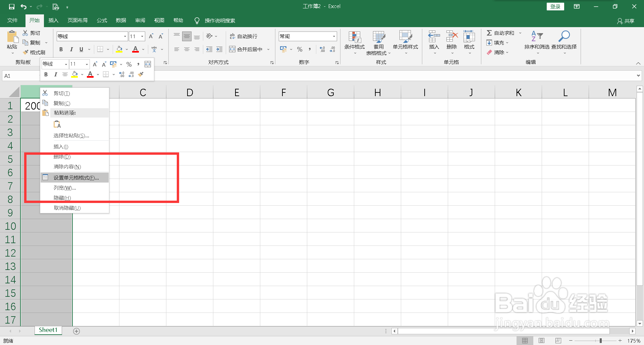Open the ribbon font size dropdown
Viewport: 644px width, 345px height.
142,36
